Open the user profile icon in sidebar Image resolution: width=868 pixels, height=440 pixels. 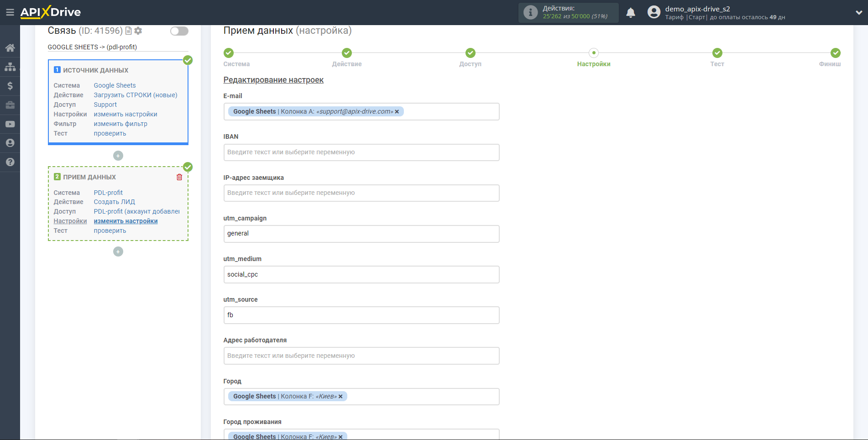click(x=10, y=143)
